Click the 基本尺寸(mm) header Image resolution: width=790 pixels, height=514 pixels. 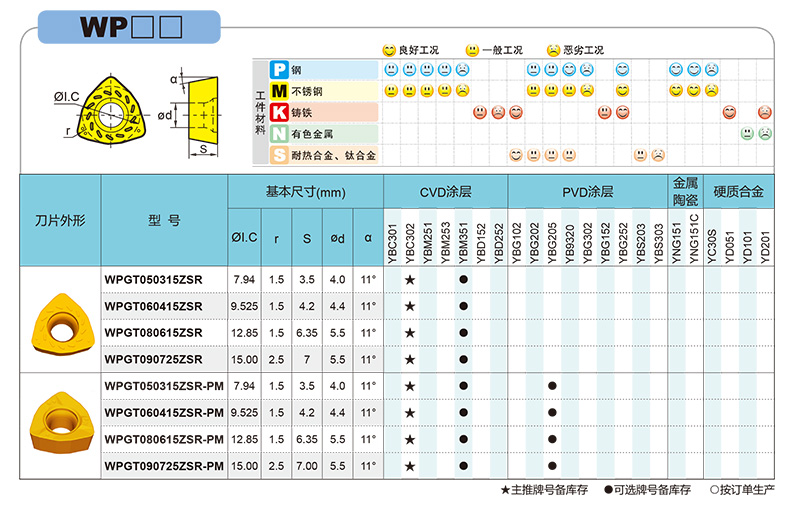(305, 192)
